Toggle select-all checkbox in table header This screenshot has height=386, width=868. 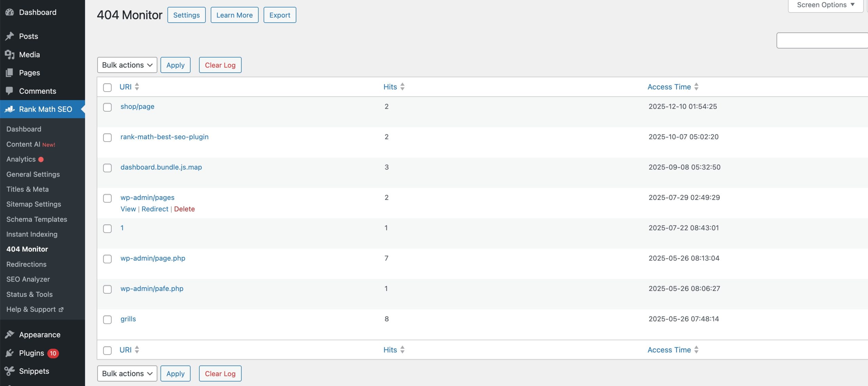tap(107, 87)
